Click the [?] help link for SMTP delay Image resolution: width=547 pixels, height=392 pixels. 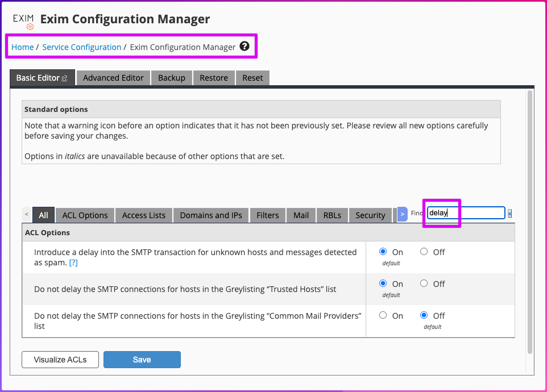(73, 263)
